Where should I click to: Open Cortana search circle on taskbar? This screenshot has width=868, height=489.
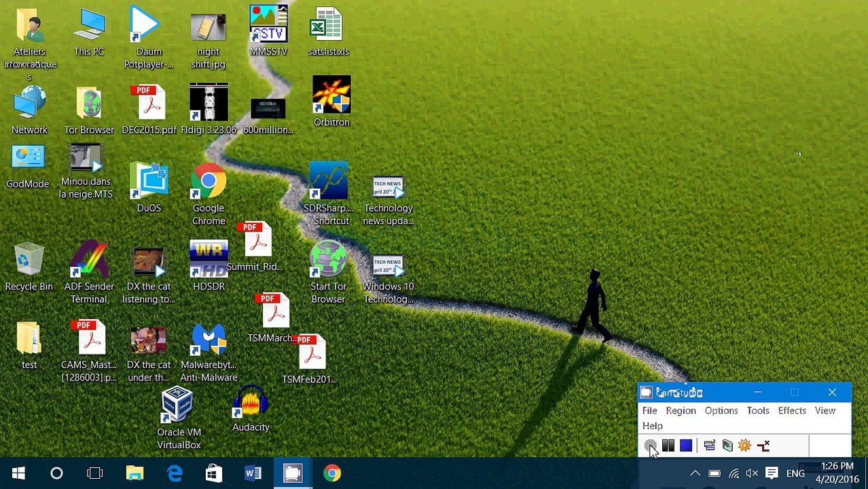coord(56,473)
